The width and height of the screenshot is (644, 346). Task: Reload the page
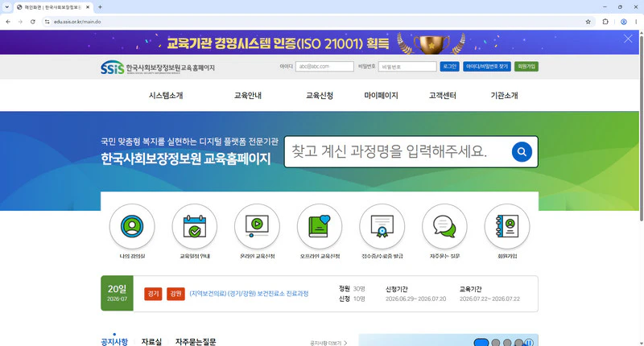pyautogui.click(x=33, y=22)
